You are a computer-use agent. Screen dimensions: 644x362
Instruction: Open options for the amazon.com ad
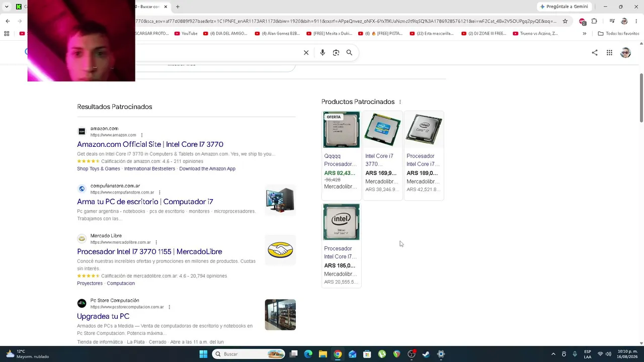coord(142,135)
